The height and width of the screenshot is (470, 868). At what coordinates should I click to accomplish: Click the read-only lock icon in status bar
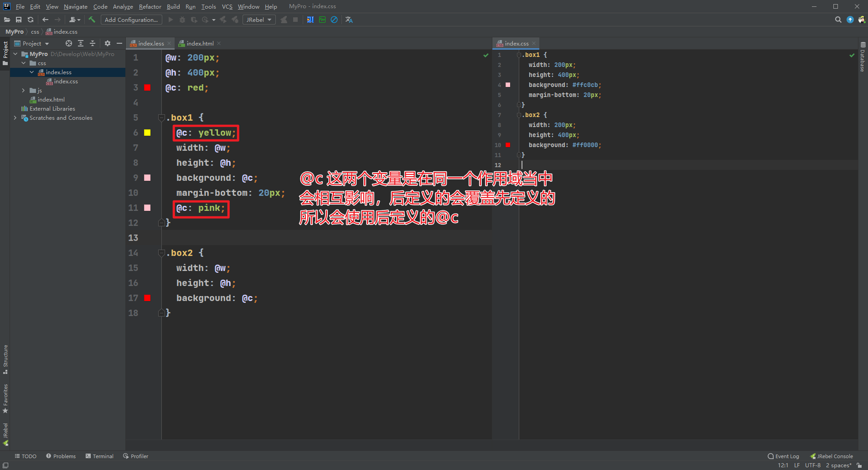pyautogui.click(x=859, y=465)
